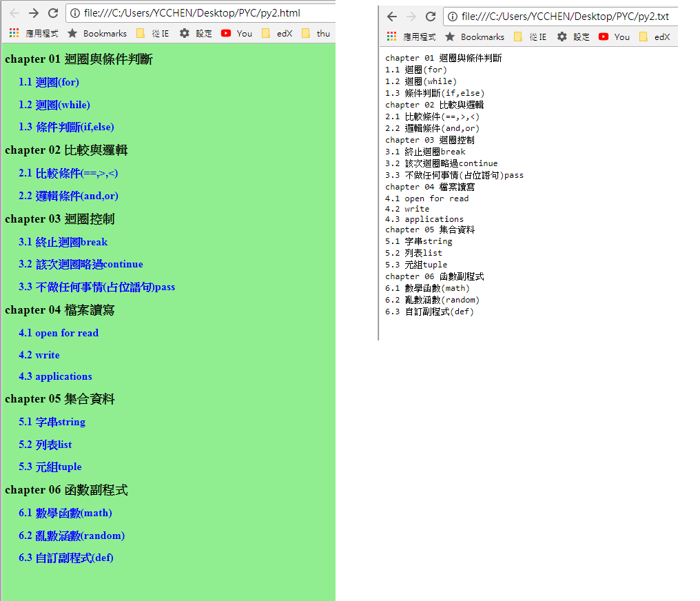
Task: Click the back arrow in py2.html window
Action: pos(14,13)
